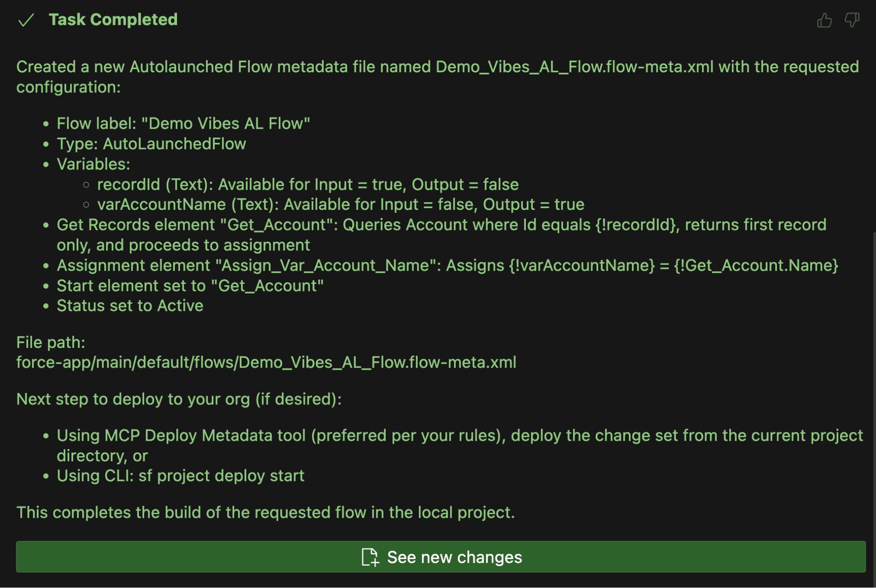Click the Get Records element "Get_Account" bullet
Image resolution: width=876 pixels, height=588 pixels.
pyautogui.click(x=441, y=225)
